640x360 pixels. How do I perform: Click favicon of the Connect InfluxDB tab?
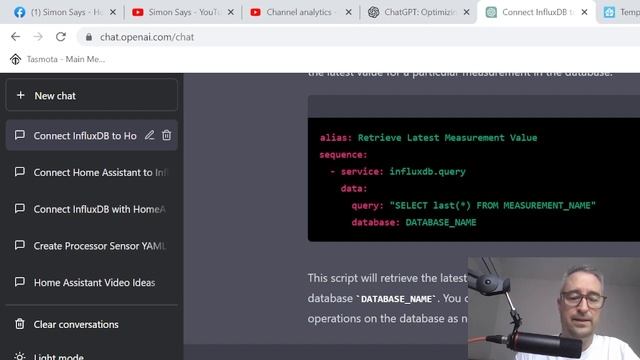491,12
